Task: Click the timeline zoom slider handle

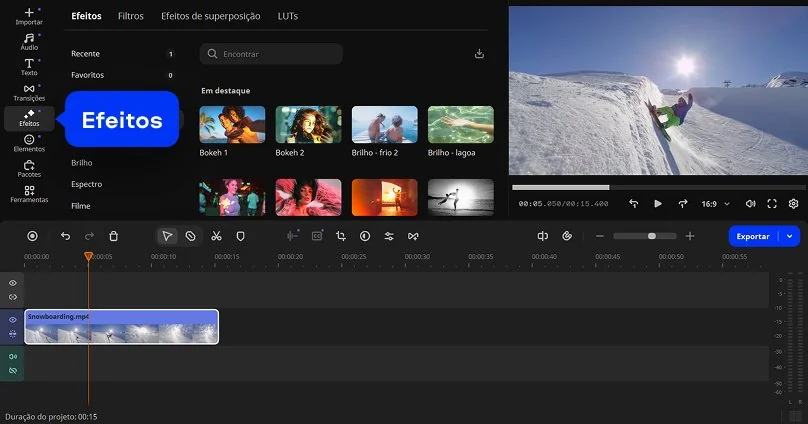Action: 652,236
